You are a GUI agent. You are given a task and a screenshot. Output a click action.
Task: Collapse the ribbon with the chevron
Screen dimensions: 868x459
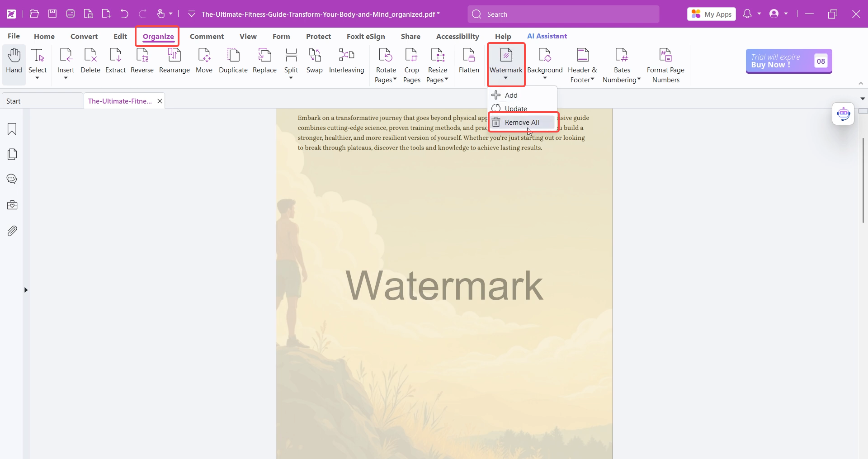(x=861, y=83)
